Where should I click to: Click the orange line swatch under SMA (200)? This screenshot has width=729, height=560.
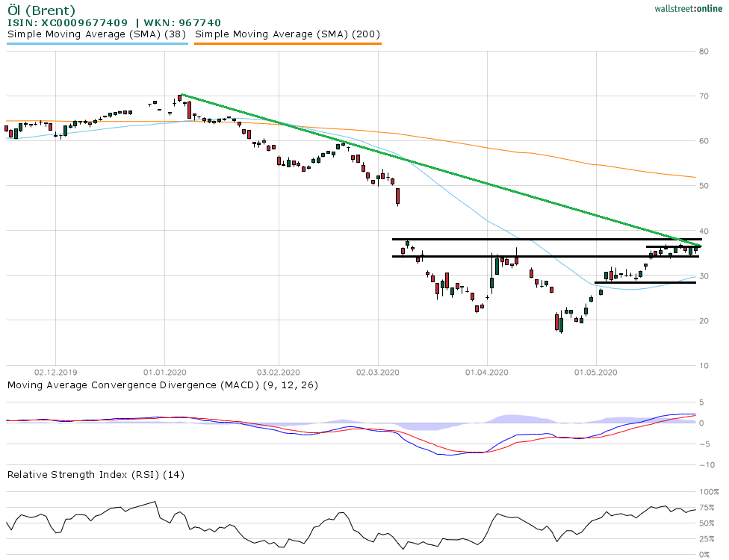288,43
